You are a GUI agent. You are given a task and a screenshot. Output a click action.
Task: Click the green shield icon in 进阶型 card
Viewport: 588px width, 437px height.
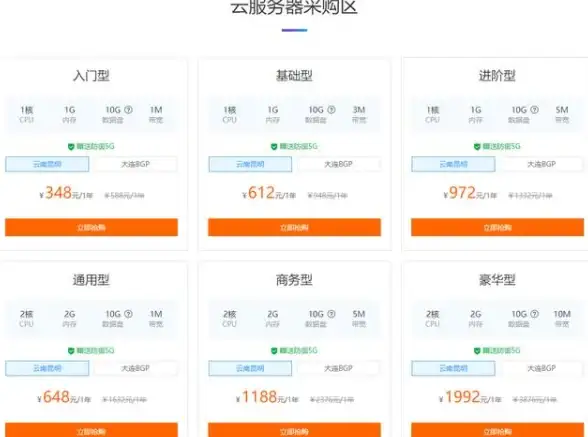pyautogui.click(x=477, y=147)
